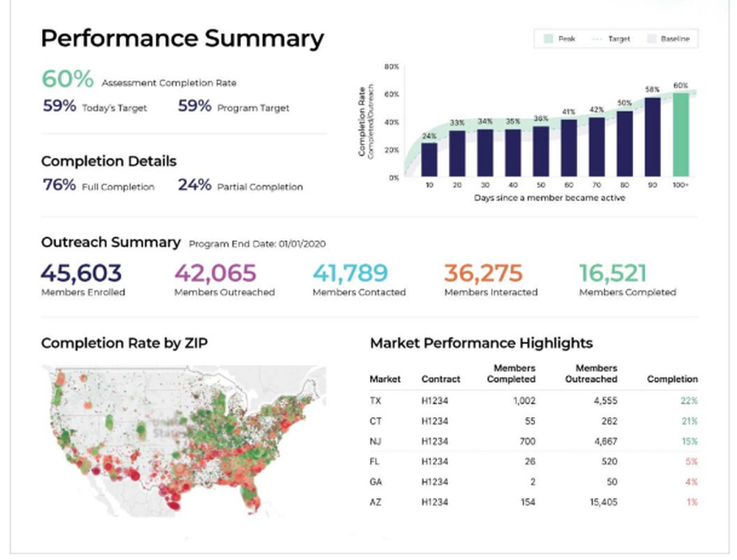Click the "Completion Rate by ZIP" heading
This screenshot has height=560, width=737.
click(x=125, y=343)
